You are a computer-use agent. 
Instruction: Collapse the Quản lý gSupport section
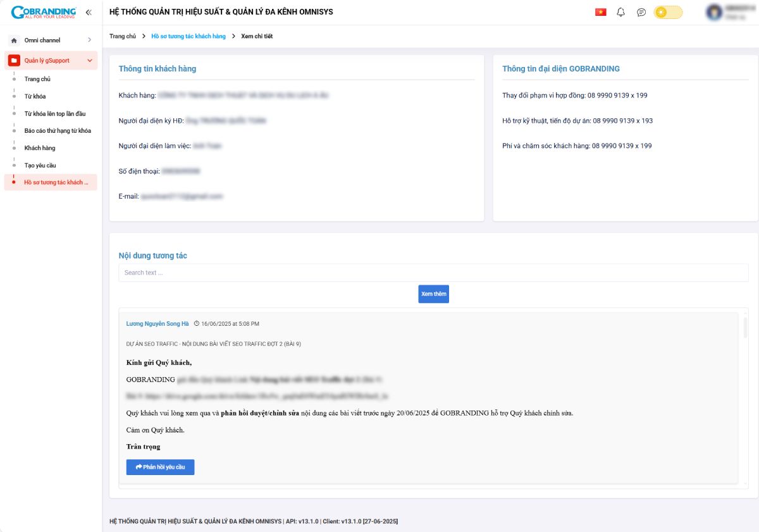coord(89,61)
